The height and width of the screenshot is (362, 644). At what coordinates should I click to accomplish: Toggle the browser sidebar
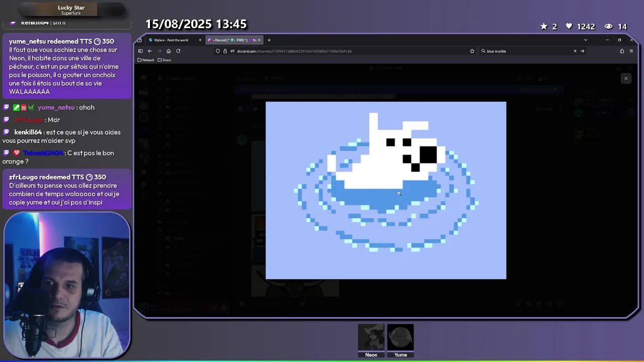pos(140,51)
